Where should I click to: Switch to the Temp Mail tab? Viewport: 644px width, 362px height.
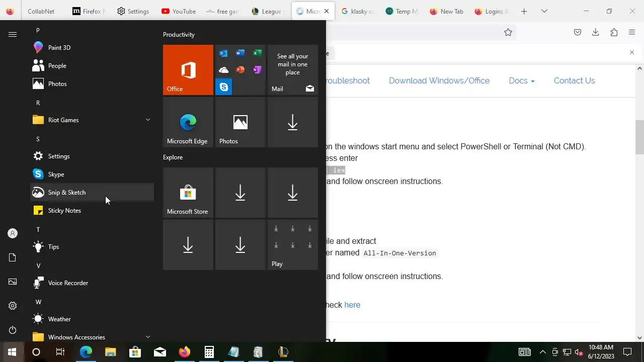tap(402, 11)
